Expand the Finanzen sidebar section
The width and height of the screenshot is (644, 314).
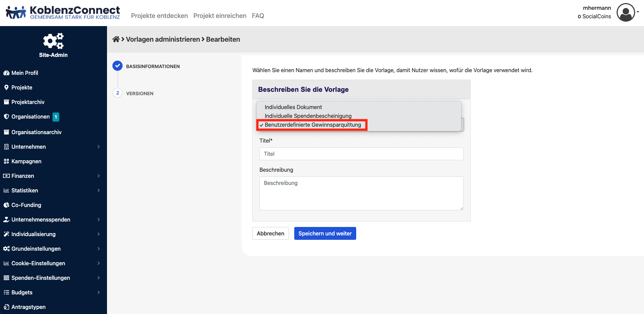[99, 176]
